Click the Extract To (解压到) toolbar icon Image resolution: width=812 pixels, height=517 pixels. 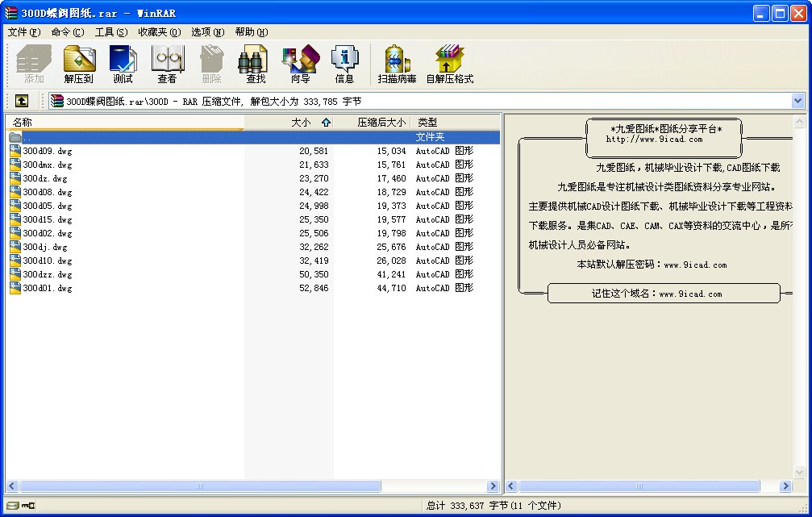click(x=79, y=64)
